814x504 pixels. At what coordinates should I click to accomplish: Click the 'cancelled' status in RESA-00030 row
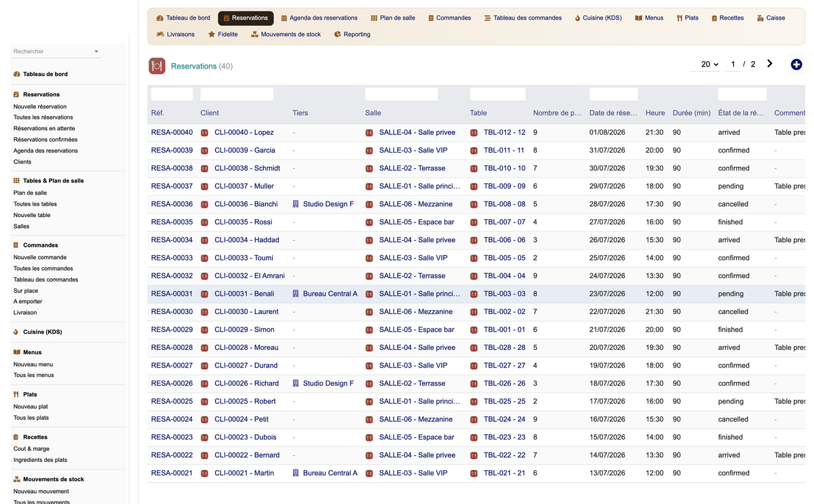pos(733,312)
